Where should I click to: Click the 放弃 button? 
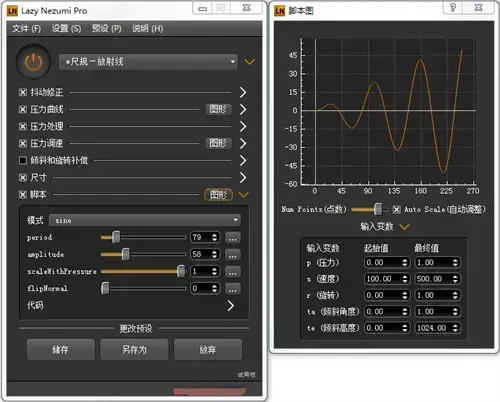208,350
